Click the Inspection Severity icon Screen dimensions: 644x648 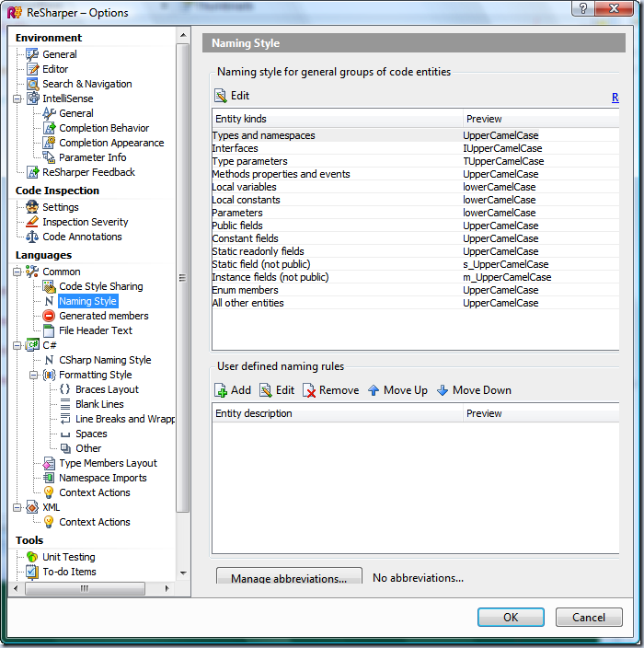[32, 222]
